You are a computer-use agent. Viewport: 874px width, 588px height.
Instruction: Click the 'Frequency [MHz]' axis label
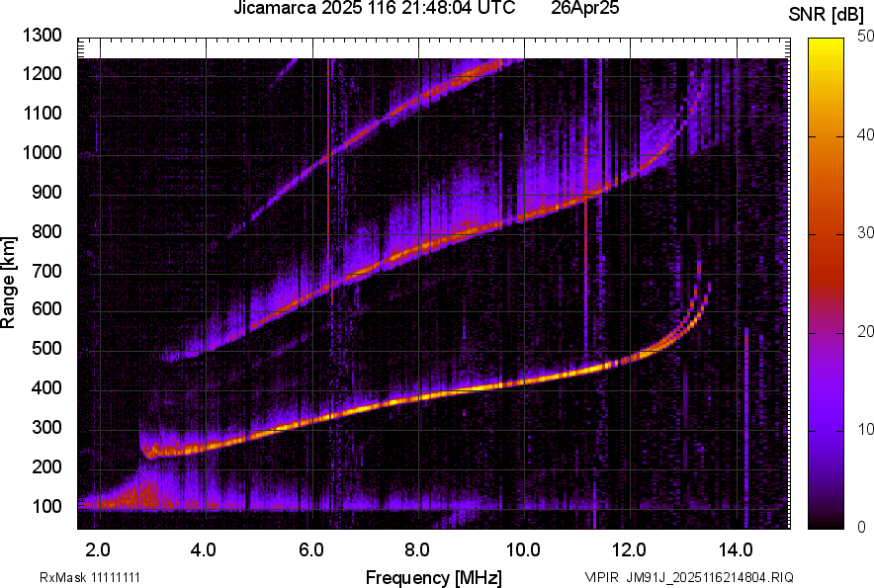(x=434, y=577)
